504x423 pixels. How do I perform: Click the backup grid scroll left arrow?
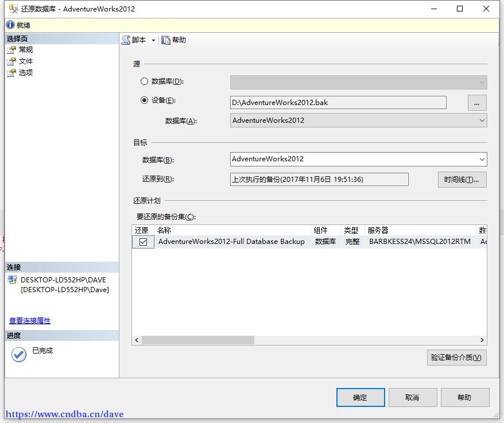point(137,340)
